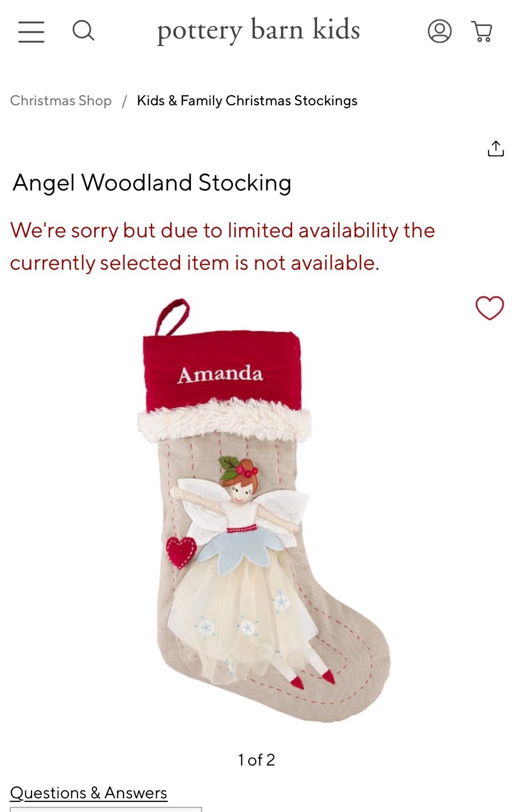
Task: Click the stocking's red hanging loop
Action: click(172, 317)
